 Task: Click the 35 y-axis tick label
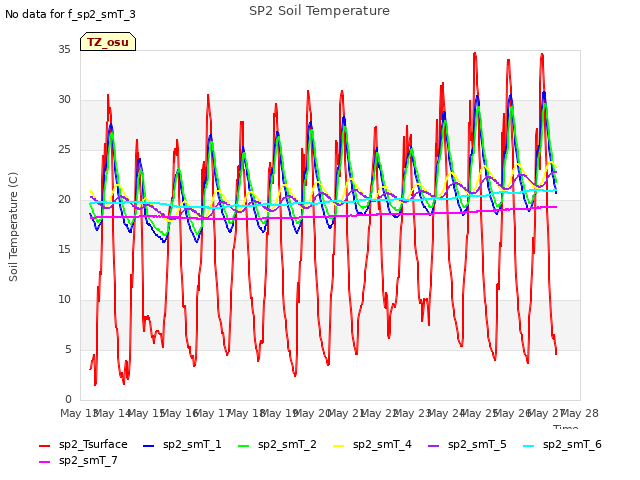[x=64, y=49]
